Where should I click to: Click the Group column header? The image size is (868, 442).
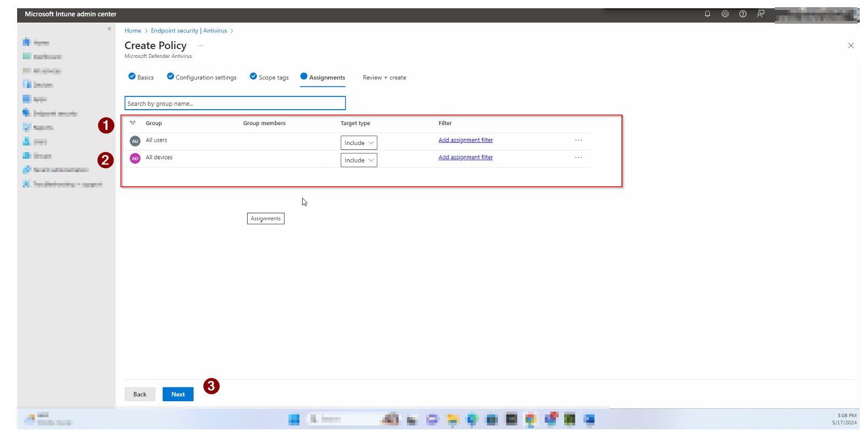pos(154,123)
